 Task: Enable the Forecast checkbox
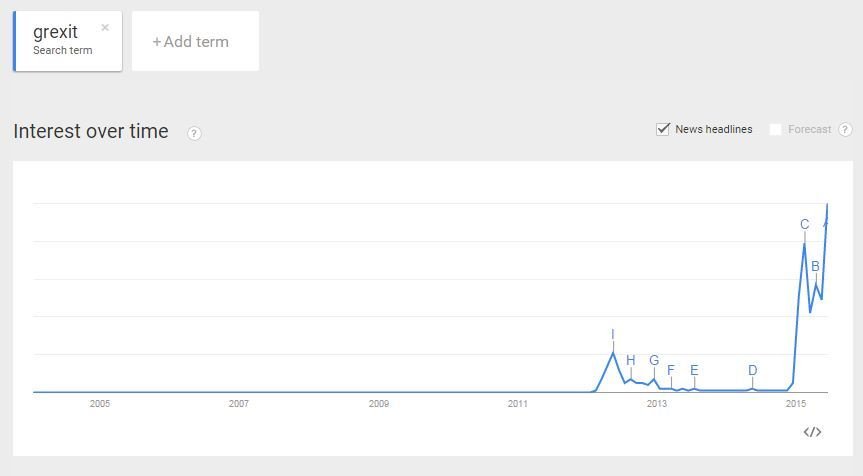[x=775, y=129]
